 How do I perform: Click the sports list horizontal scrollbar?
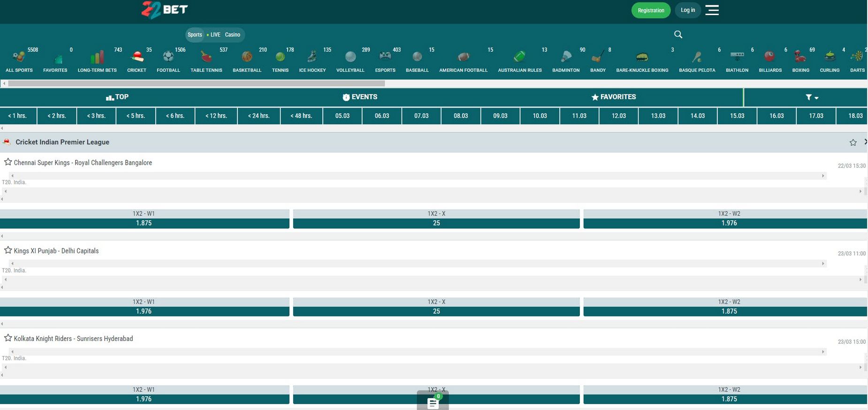click(196, 84)
